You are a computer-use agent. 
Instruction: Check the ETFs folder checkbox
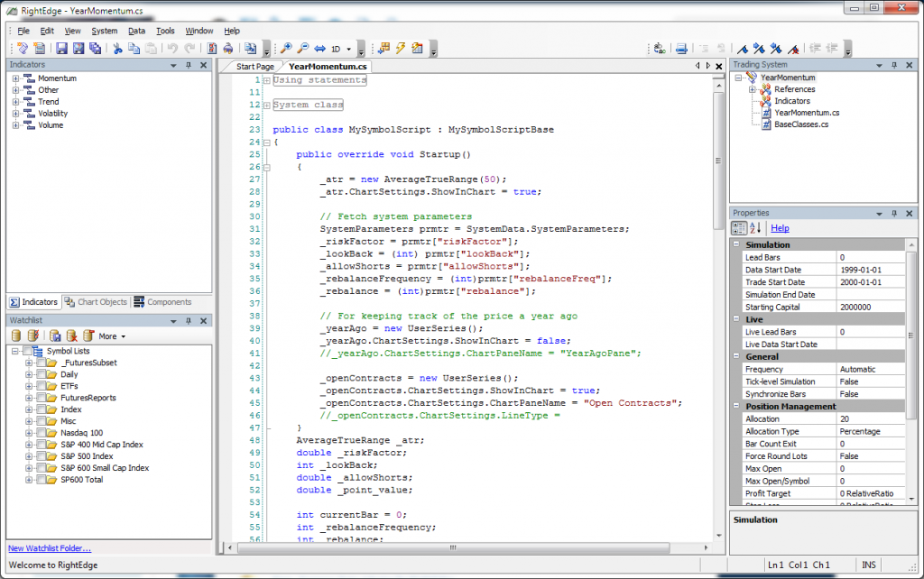[41, 386]
